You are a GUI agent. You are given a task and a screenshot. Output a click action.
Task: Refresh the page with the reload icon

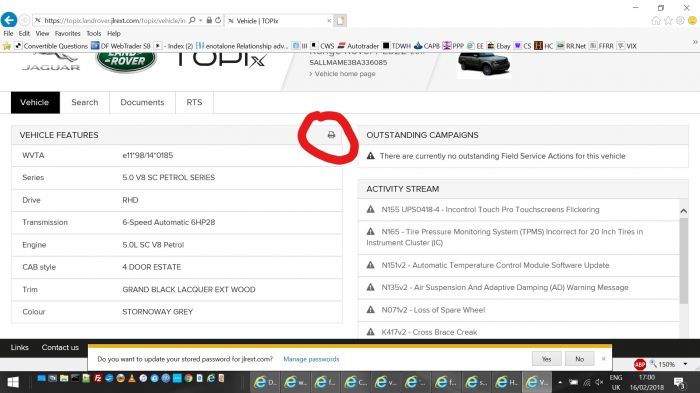(218, 20)
